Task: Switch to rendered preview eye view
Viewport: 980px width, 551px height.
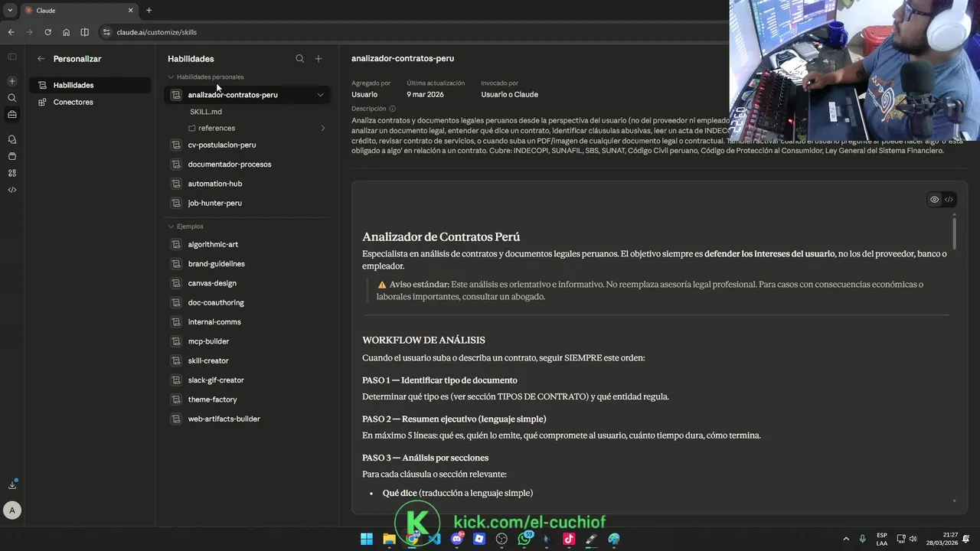Action: (x=934, y=200)
